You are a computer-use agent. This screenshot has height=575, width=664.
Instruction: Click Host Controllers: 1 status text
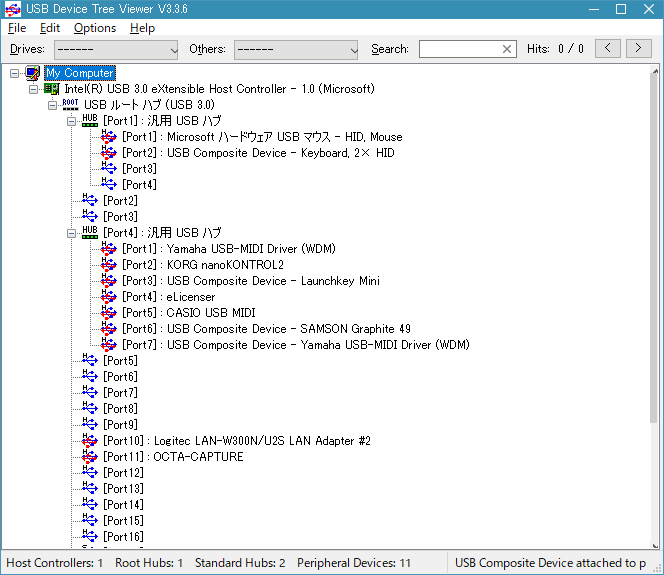pos(55,563)
